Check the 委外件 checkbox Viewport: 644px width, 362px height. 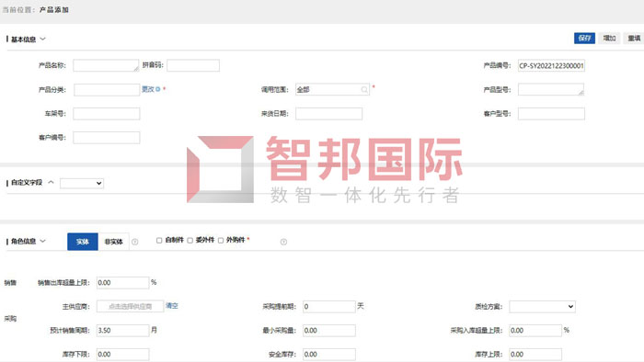tap(190, 240)
